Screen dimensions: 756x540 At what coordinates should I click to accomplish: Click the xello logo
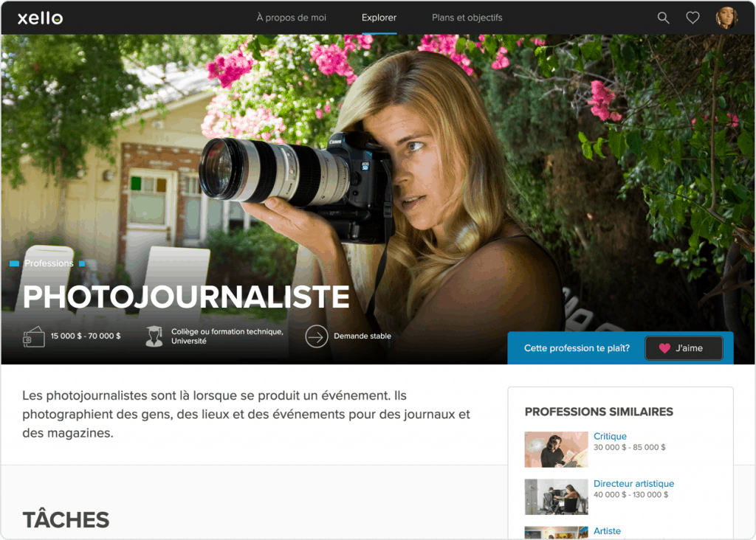pos(39,18)
